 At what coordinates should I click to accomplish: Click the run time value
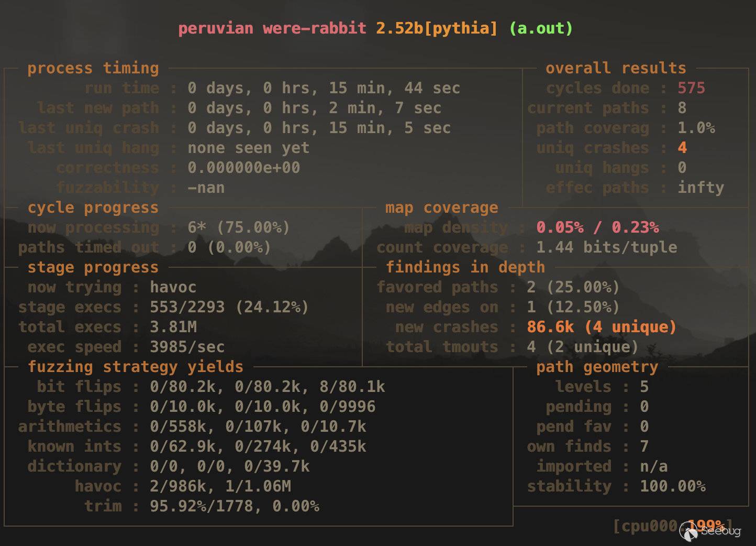[x=324, y=88]
